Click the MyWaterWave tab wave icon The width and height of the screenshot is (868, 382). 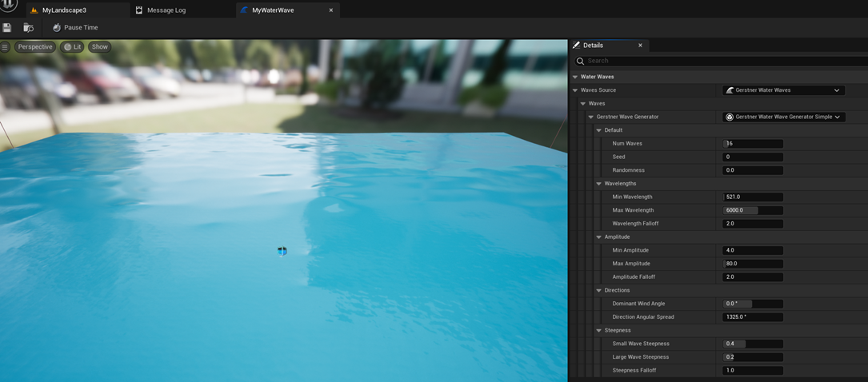[x=244, y=10]
